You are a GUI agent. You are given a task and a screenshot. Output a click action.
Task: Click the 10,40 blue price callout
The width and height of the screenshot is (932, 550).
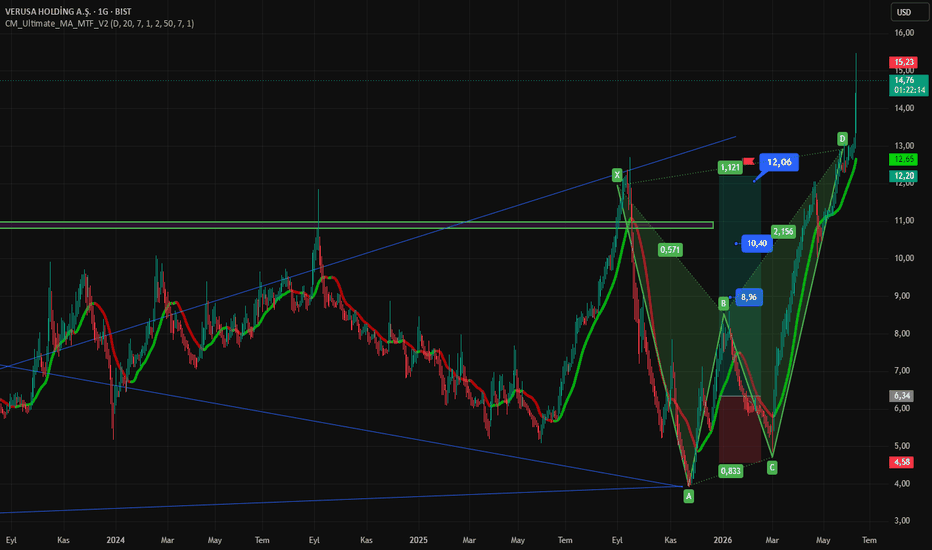click(757, 243)
